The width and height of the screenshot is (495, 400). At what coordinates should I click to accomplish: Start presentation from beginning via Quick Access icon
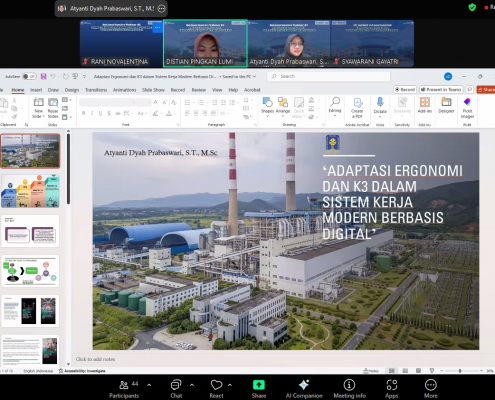pyautogui.click(x=75, y=76)
